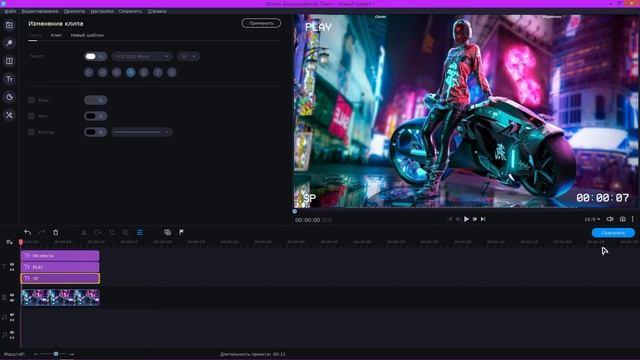640x360 pixels.
Task: Click the zoom-out minus next to Масштаб
Action: click(x=35, y=354)
